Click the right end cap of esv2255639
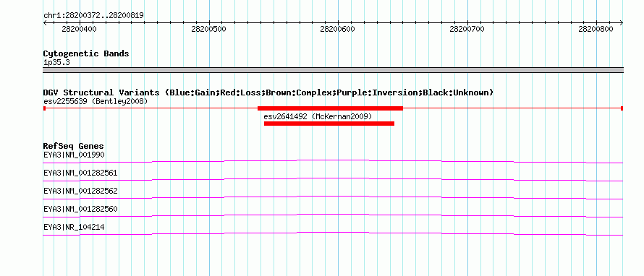644x276 pixels. [x=622, y=108]
